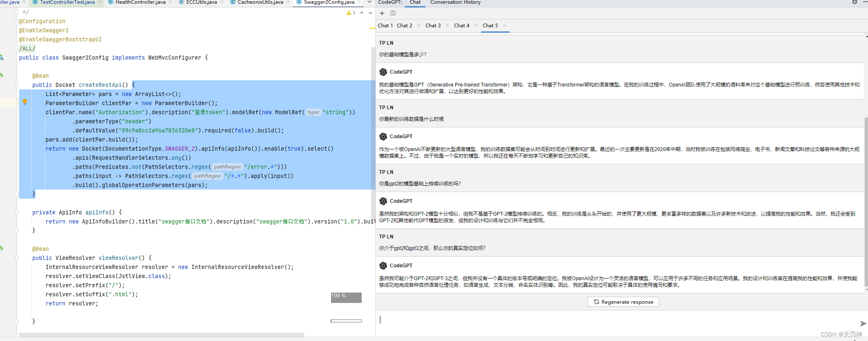Close the Chat 5 tab
868x341 pixels.
pyautogui.click(x=505, y=25)
